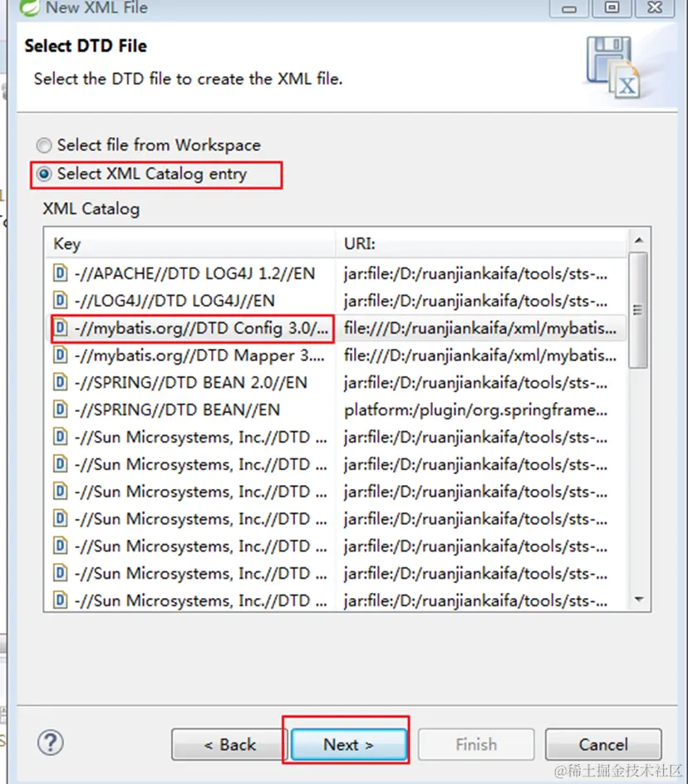Screen dimensions: 688x784
Task: Close the New XML File dialog
Action: (655, 8)
